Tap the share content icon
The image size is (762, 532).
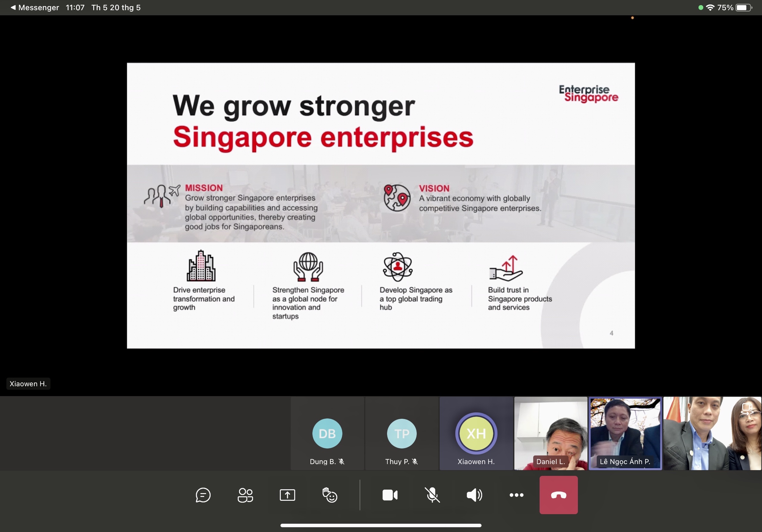287,495
